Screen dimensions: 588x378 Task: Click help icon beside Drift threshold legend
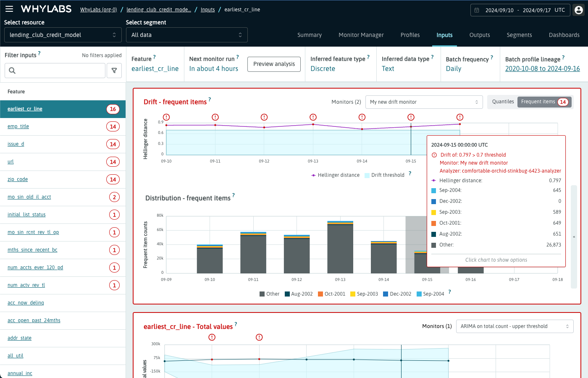point(410,173)
